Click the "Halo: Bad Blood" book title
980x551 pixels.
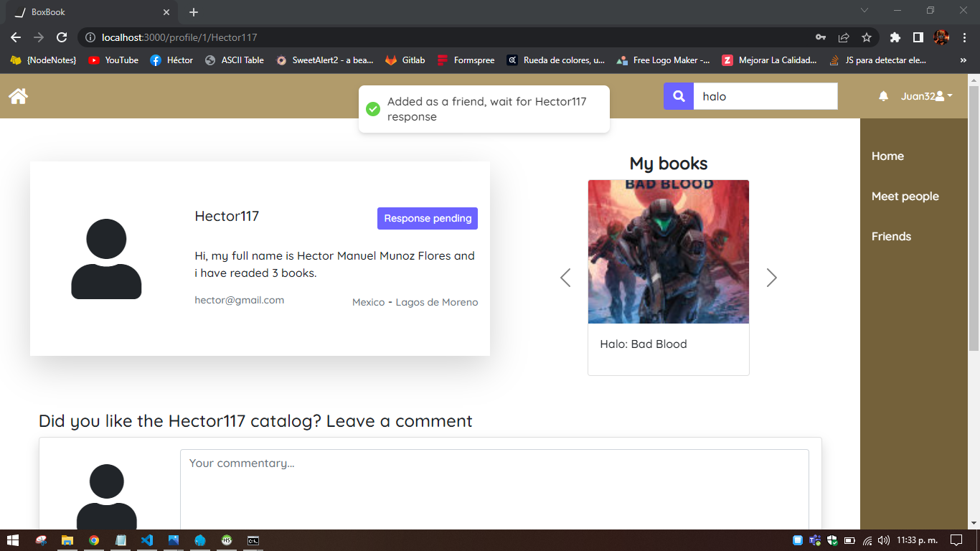pos(644,344)
